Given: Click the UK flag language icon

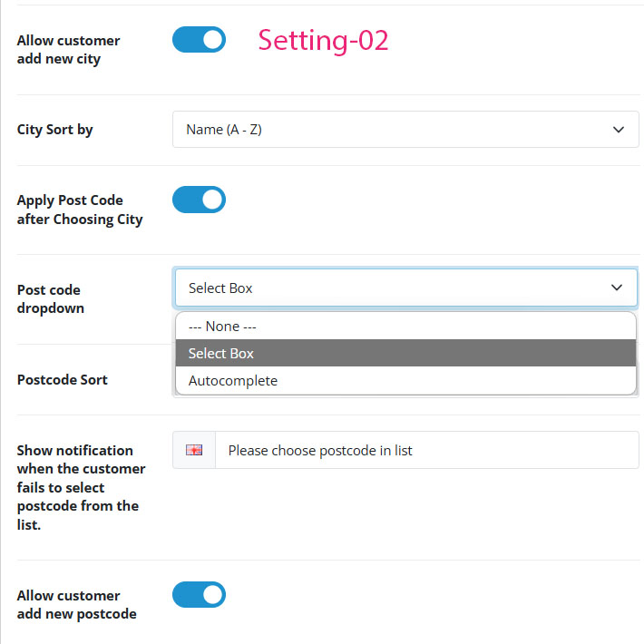Looking at the screenshot, I should click(194, 450).
